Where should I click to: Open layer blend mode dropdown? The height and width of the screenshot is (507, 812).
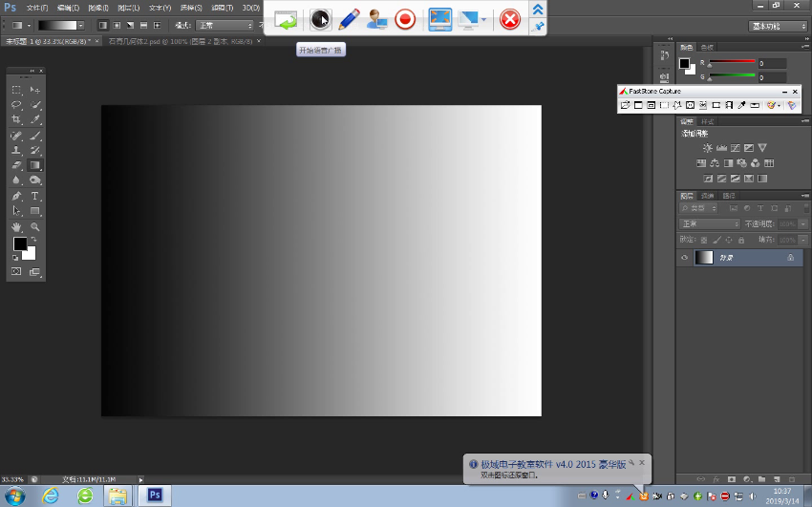(710, 224)
